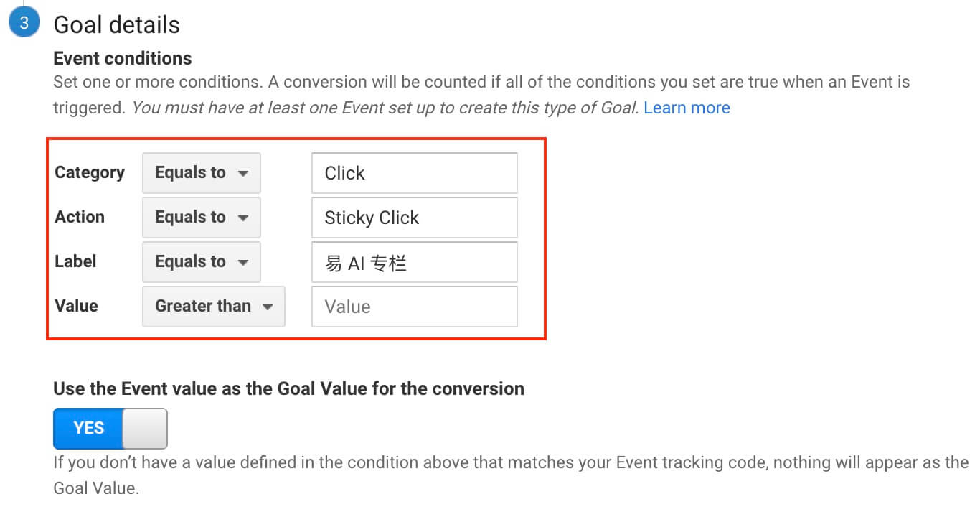Focus the empty Value input field
980x517 pixels.
tap(415, 307)
